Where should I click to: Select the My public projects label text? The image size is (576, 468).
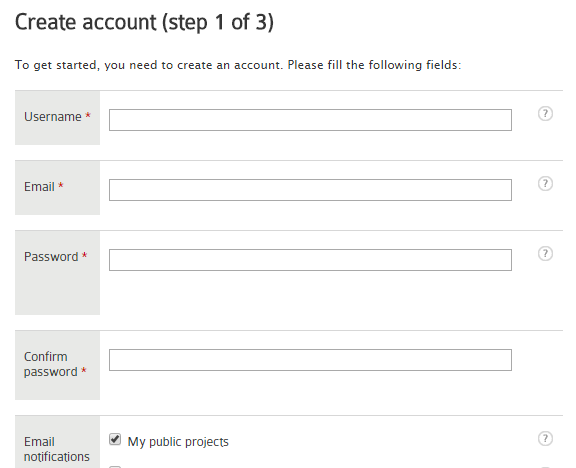point(178,442)
